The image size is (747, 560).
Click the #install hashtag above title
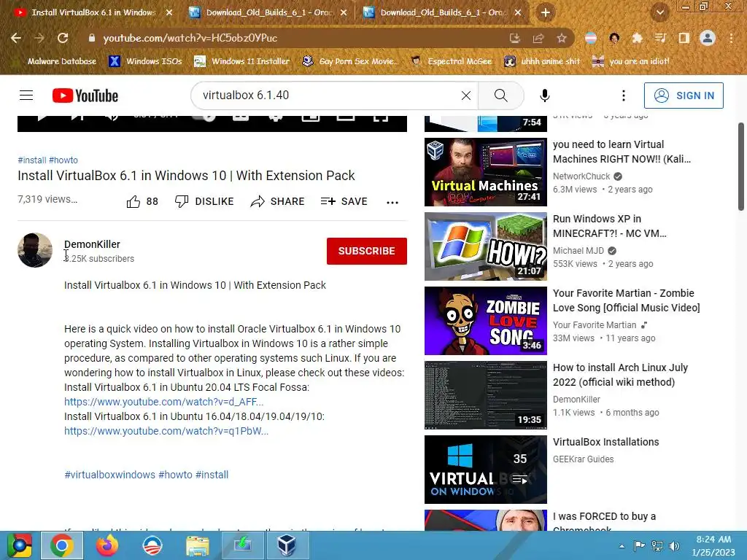coord(32,160)
